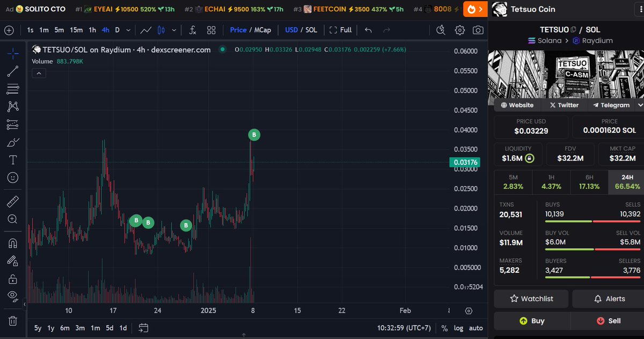Image resolution: width=644 pixels, height=339 pixels.
Task: Click the green Buy button
Action: (x=532, y=321)
